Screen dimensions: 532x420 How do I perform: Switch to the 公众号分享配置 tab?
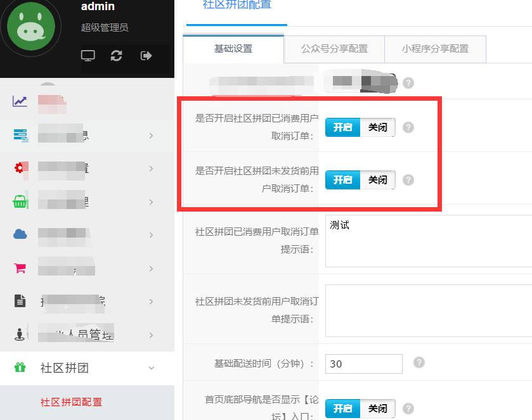(334, 49)
